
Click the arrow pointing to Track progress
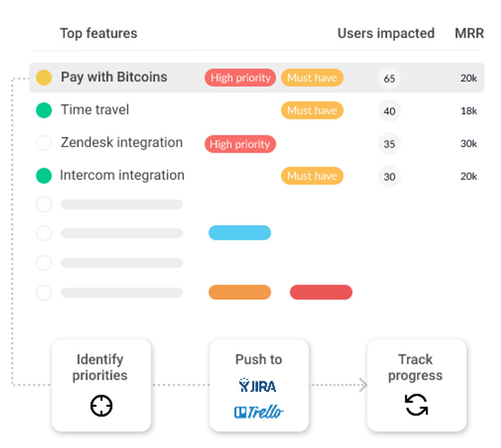tap(363, 385)
